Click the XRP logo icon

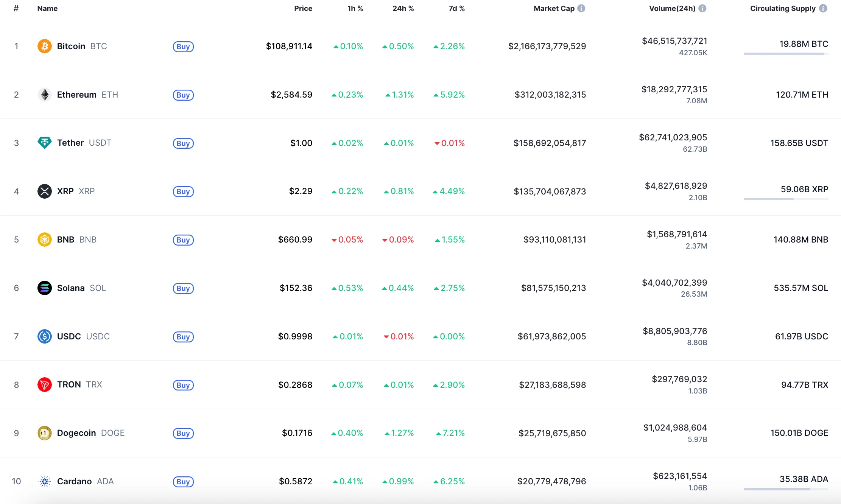point(45,191)
